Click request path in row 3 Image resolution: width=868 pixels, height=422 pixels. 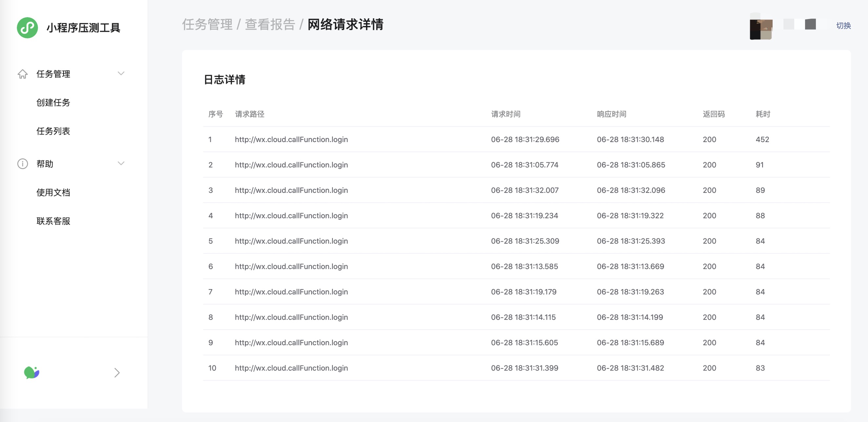pos(291,190)
